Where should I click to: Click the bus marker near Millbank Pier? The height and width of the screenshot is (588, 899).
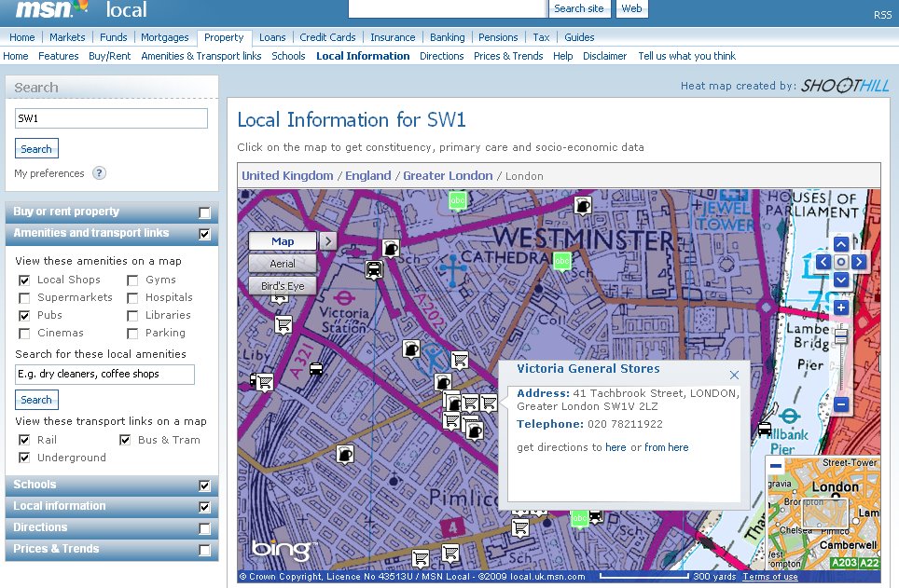coord(765,428)
